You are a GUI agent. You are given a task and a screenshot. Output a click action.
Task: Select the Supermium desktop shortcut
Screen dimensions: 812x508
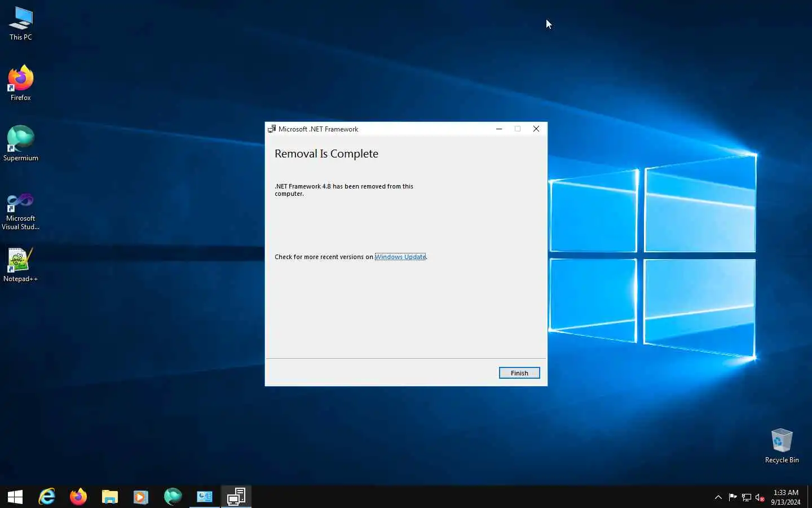(21, 144)
